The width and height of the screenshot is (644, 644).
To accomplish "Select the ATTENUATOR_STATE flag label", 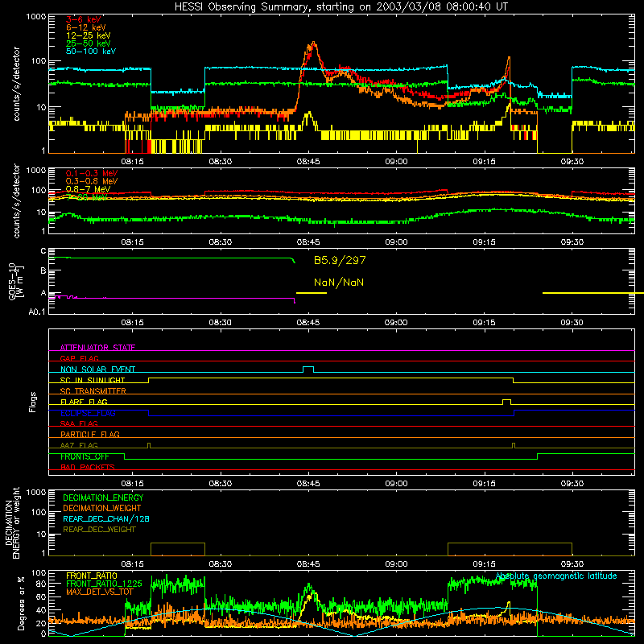I will click(97, 348).
